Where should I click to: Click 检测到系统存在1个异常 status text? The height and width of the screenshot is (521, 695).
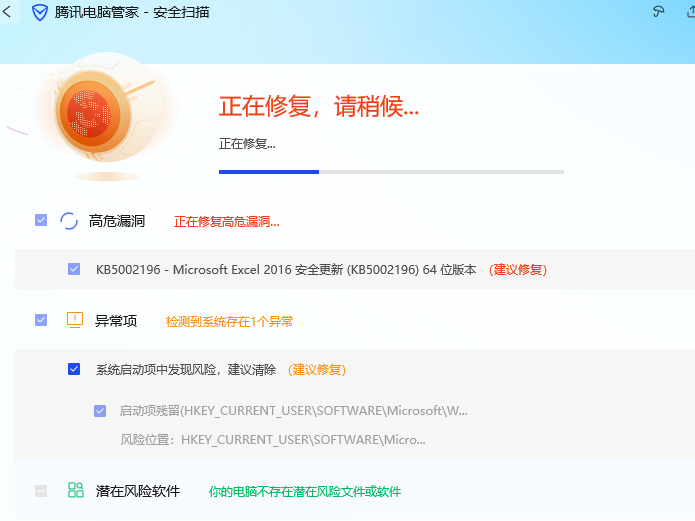229,321
